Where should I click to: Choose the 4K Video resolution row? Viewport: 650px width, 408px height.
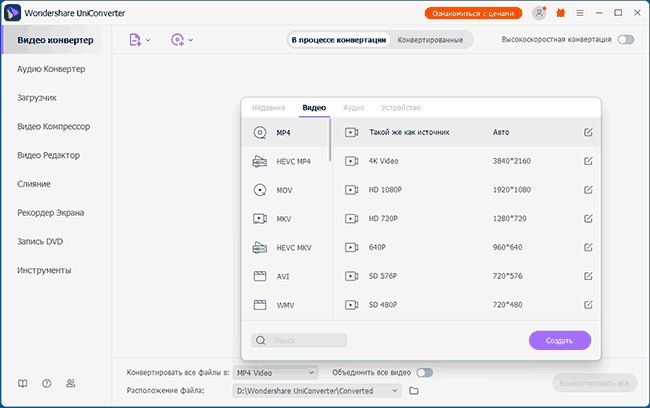pyautogui.click(x=467, y=161)
